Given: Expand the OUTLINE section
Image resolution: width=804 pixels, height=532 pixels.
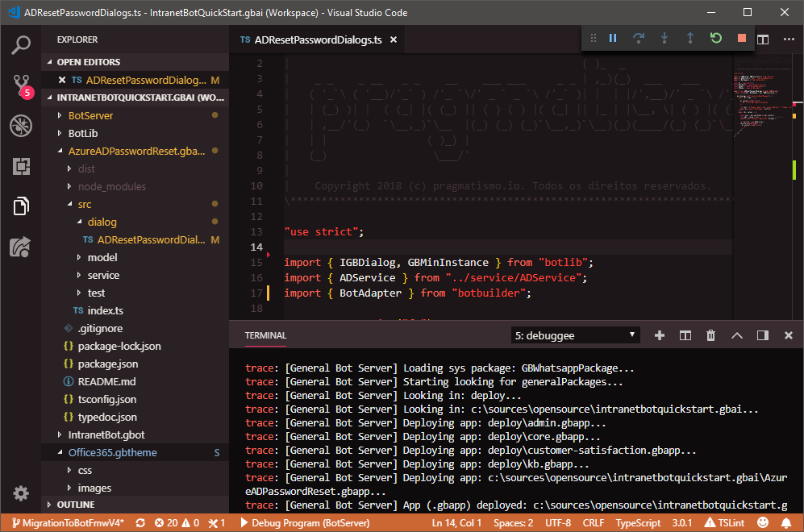Looking at the screenshot, I should [x=75, y=505].
